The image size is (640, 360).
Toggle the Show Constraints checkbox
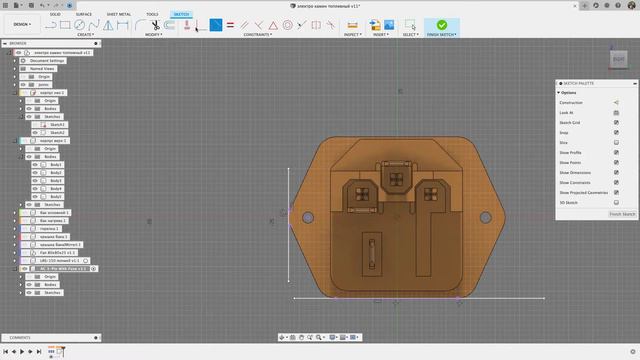pos(616,182)
